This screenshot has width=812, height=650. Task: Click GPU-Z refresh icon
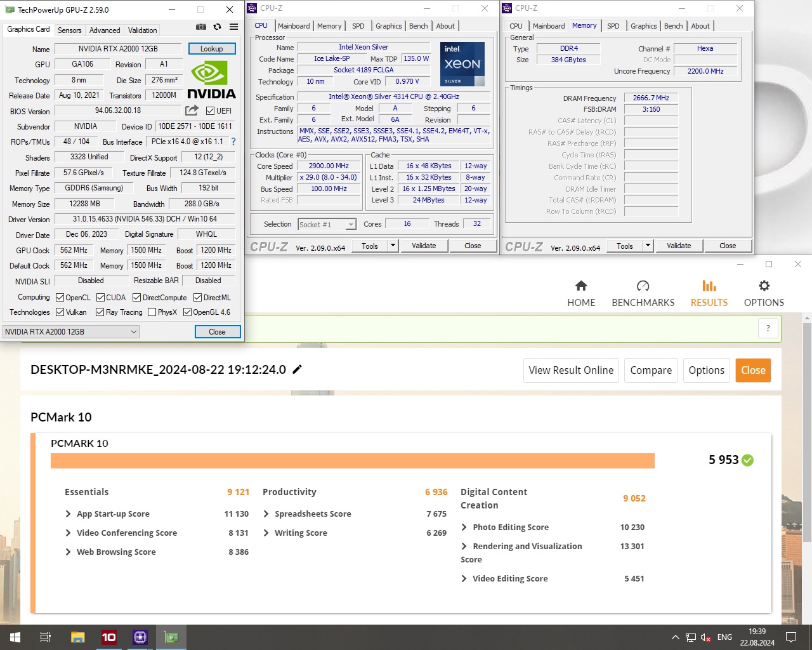point(217,27)
